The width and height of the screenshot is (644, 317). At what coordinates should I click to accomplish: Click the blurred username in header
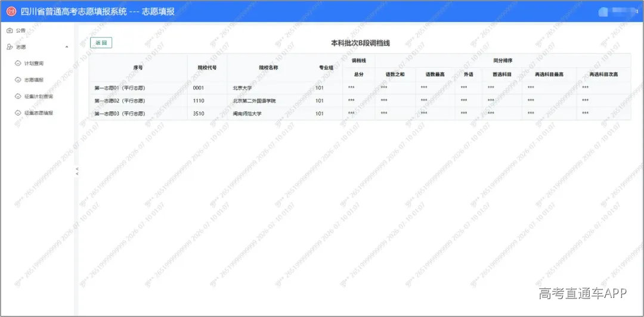624,11
